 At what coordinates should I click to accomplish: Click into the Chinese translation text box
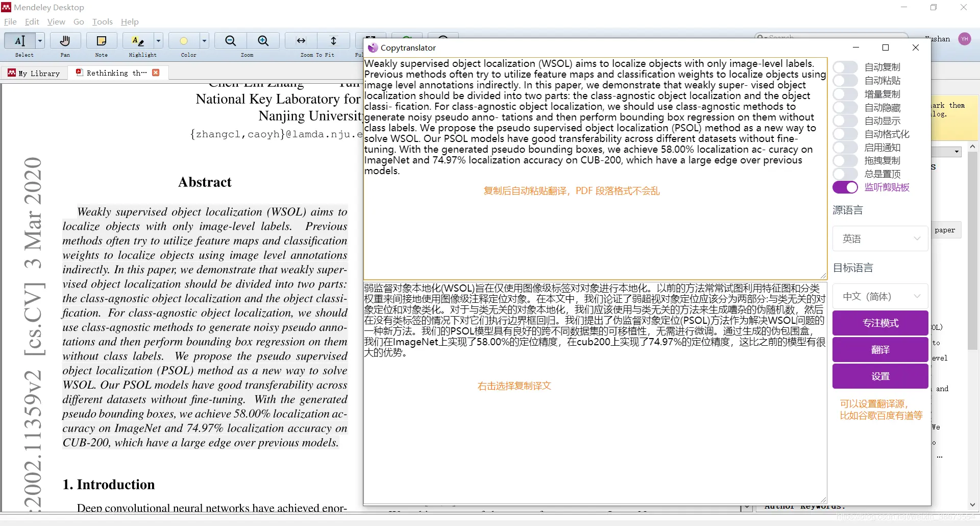tap(595, 393)
